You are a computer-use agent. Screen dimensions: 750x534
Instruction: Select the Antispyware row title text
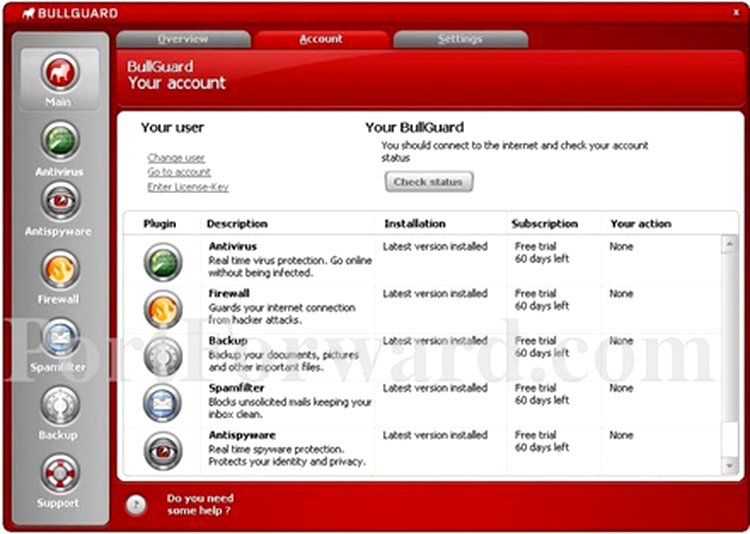click(x=242, y=435)
